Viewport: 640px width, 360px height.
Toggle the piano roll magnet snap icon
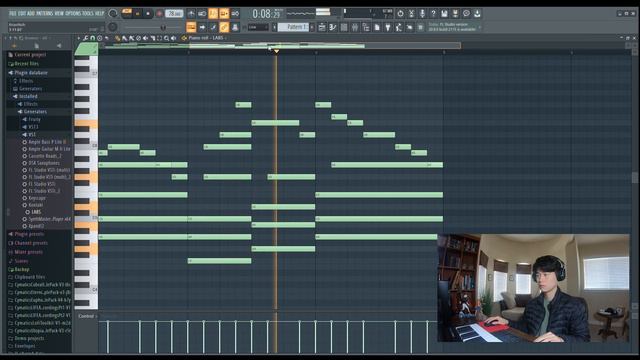(93, 38)
